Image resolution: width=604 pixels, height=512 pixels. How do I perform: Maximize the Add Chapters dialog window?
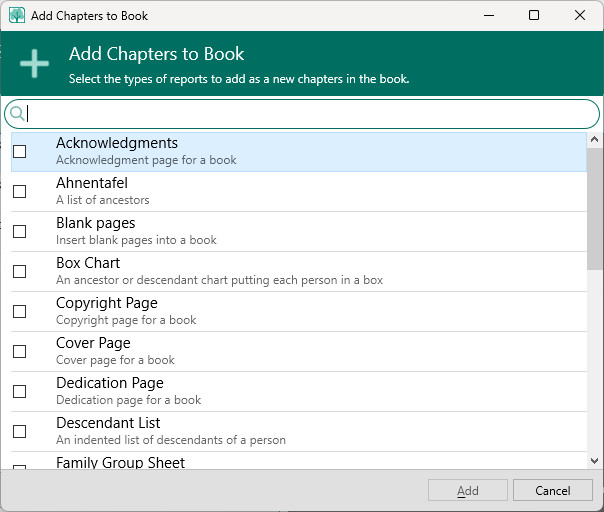(534, 16)
